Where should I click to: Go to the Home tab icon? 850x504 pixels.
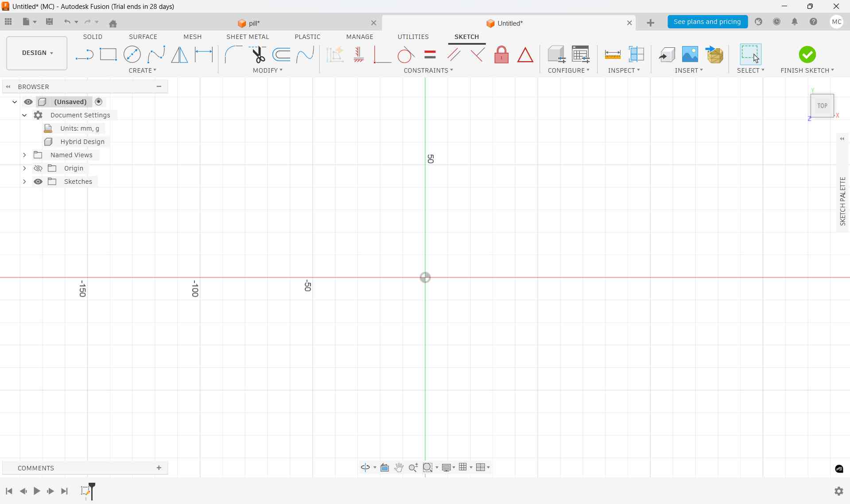[113, 23]
